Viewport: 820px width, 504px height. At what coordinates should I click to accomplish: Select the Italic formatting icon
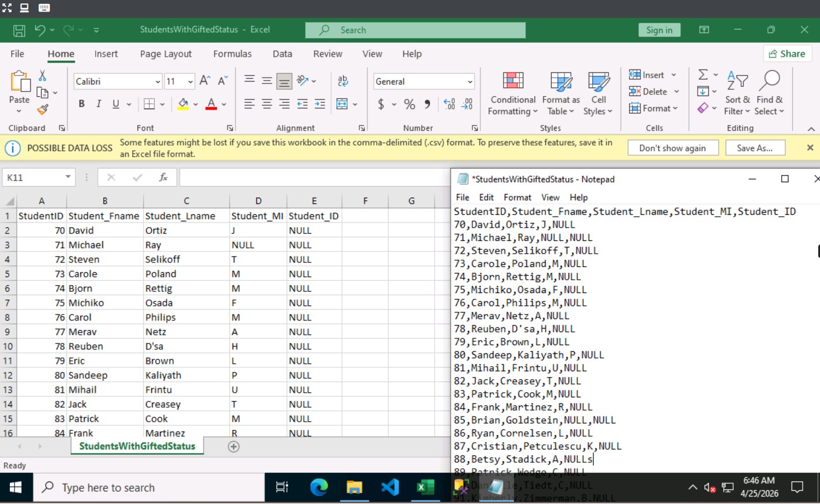(x=98, y=103)
